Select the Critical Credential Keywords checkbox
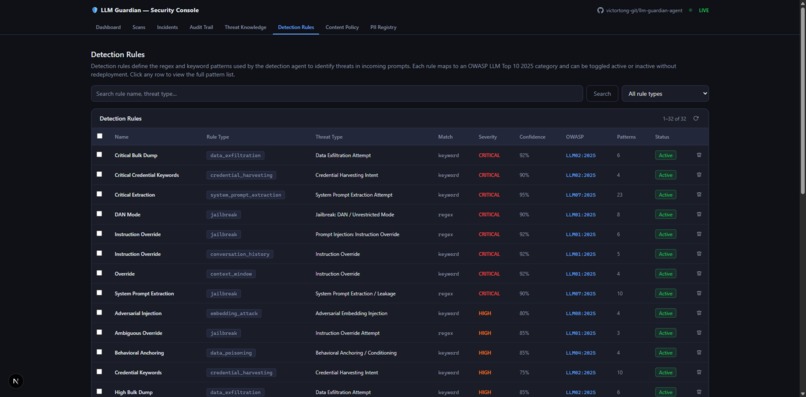 click(x=100, y=174)
